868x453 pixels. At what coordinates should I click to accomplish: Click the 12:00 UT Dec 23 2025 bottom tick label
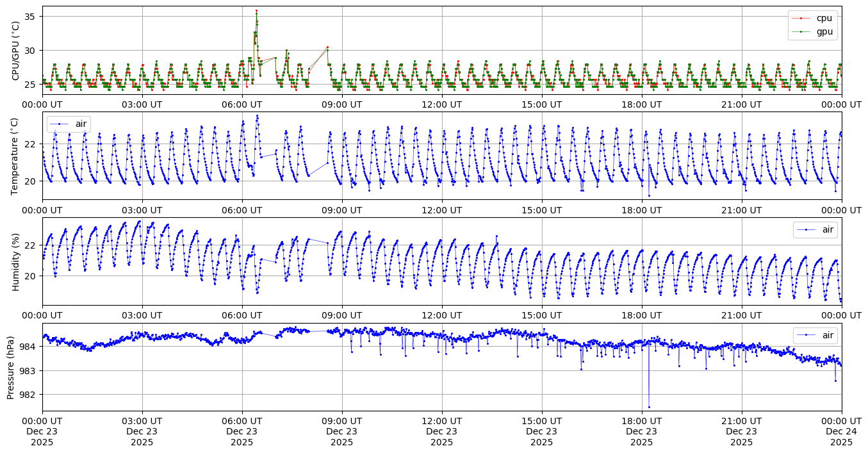[x=442, y=431]
